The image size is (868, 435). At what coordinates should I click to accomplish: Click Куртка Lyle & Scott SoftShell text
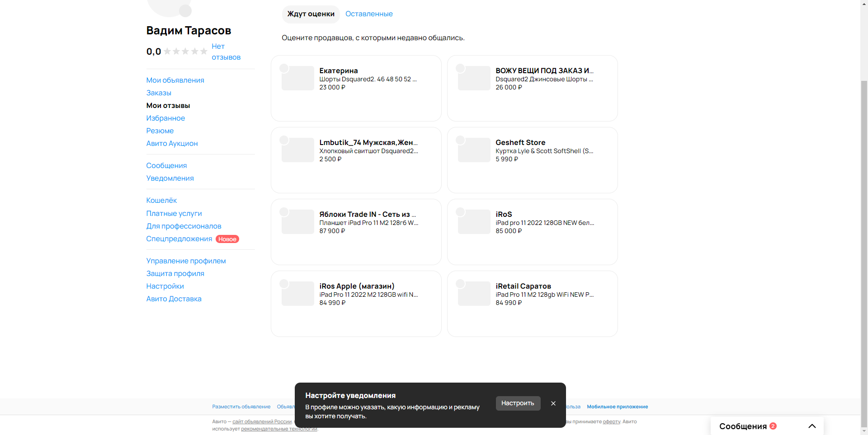pos(544,151)
